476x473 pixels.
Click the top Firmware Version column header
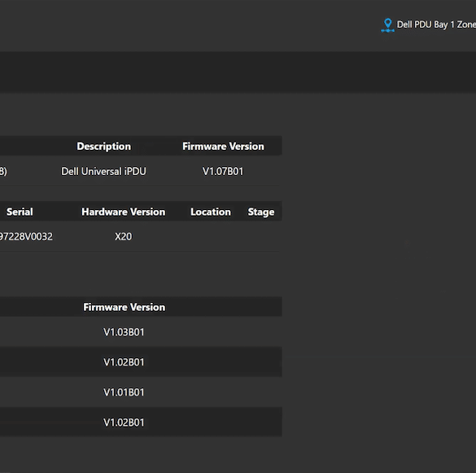(223, 146)
